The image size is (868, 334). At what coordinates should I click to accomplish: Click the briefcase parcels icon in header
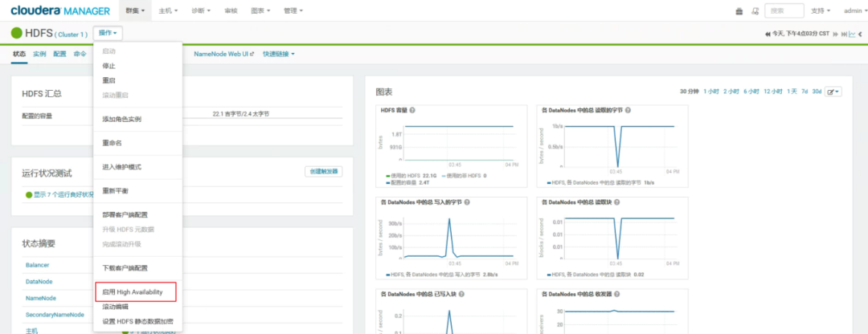click(739, 11)
